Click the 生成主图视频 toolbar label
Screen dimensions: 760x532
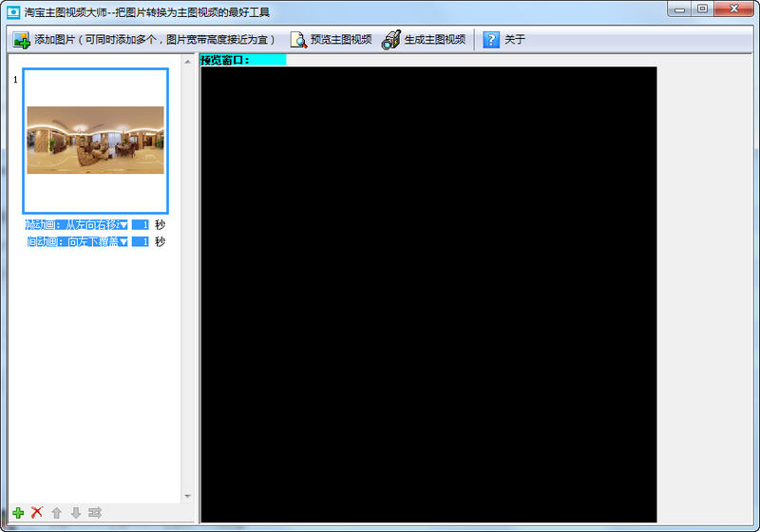[x=434, y=40]
